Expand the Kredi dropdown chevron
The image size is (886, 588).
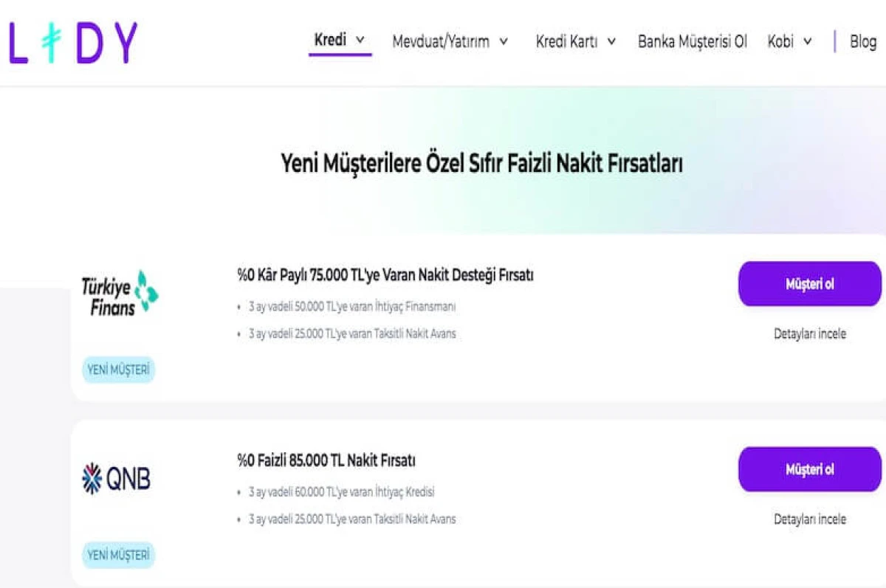click(360, 40)
